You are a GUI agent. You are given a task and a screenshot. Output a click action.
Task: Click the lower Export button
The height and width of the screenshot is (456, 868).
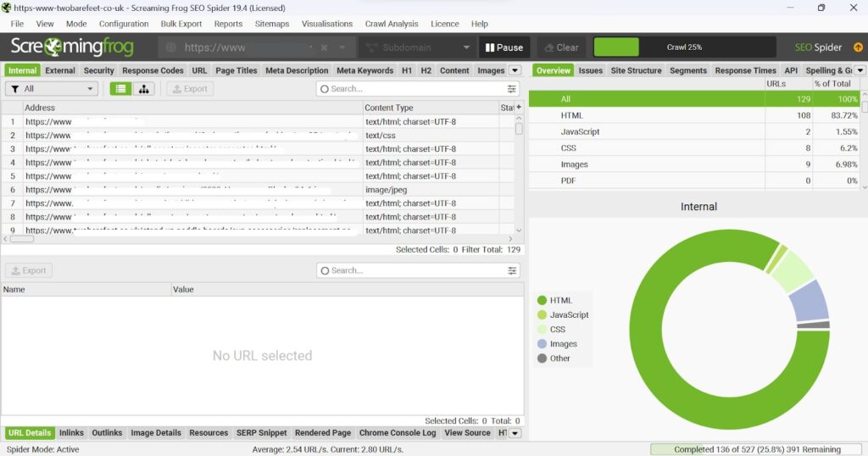[x=29, y=270]
